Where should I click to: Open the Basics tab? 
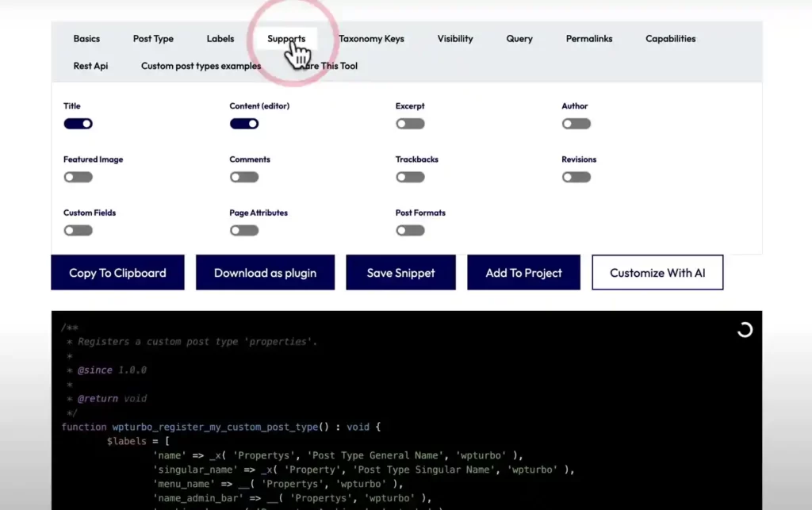pyautogui.click(x=86, y=39)
